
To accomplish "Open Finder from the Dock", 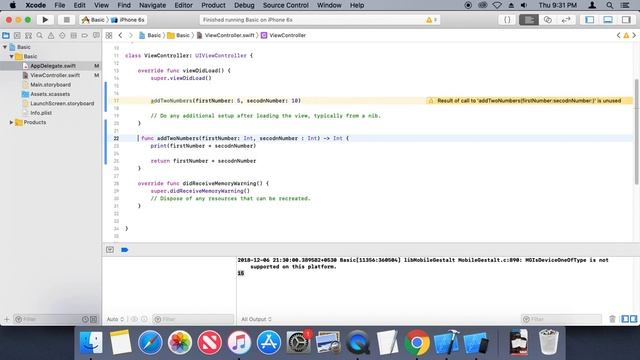I will (91, 342).
